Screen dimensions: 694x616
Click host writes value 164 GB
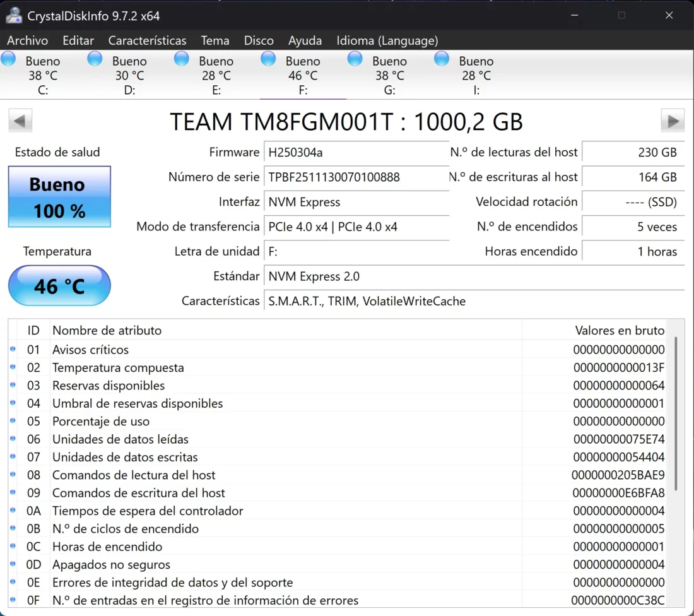pos(633,177)
